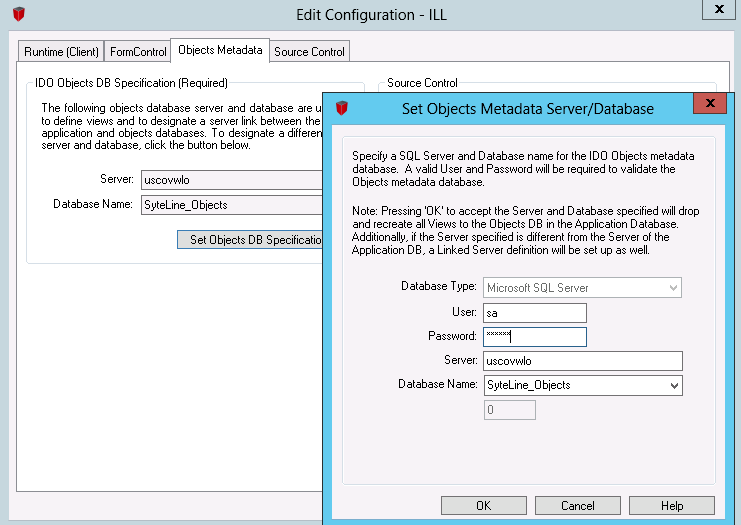This screenshot has width=741, height=525.
Task: Go to the Source Control tab
Action: pos(309,51)
